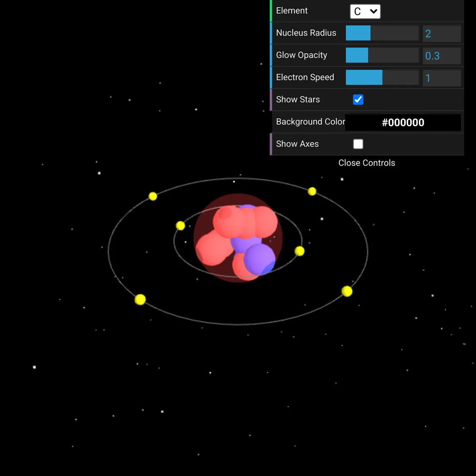Click the Glow Opacity slider bar
Image resolution: width=476 pixels, height=476 pixels.
click(x=382, y=56)
